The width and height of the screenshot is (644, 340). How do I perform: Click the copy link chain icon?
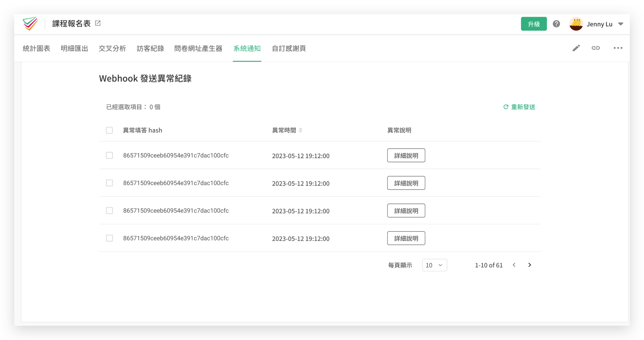coord(596,48)
